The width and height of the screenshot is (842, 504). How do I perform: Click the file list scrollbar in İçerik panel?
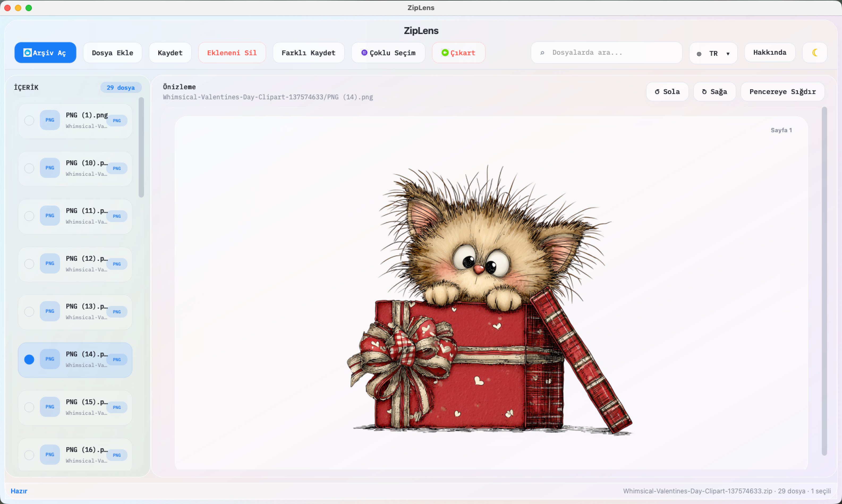tap(141, 147)
